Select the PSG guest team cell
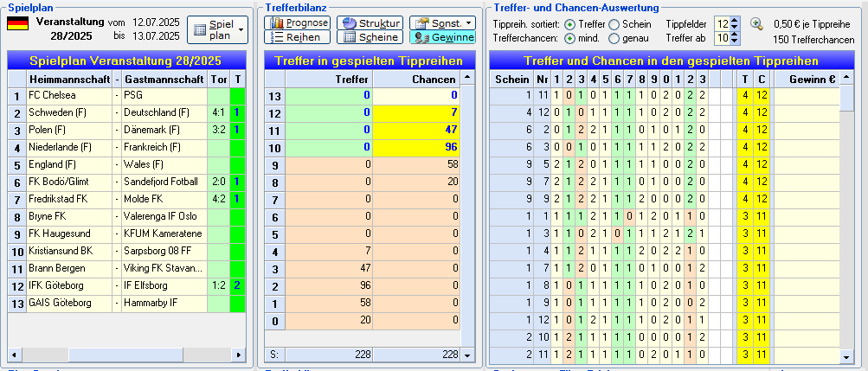The width and height of the screenshot is (868, 371). click(164, 96)
